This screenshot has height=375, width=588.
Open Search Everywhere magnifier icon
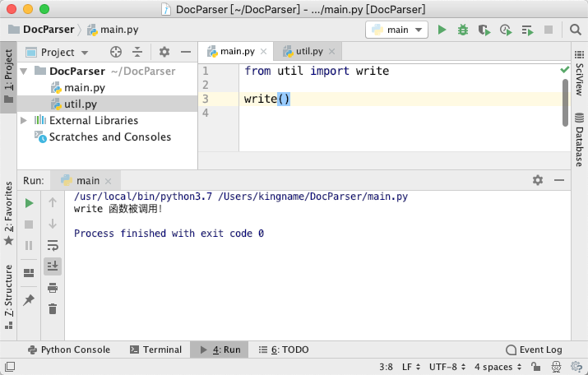(575, 30)
